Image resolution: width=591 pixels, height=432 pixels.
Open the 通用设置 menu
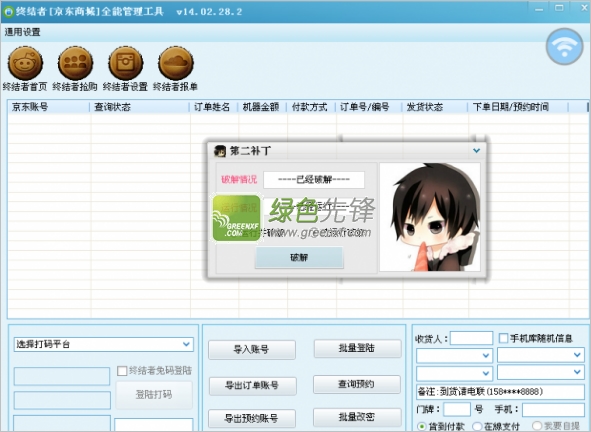pyautogui.click(x=22, y=32)
